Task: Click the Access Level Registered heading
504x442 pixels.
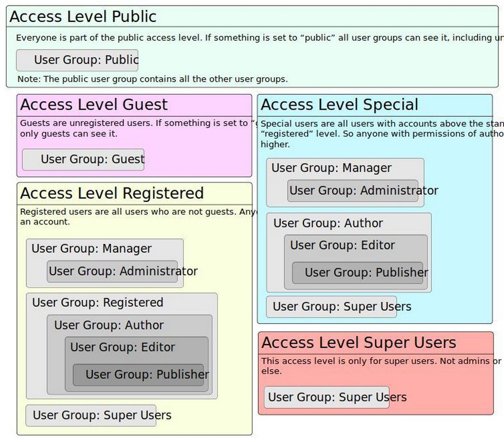Action: [x=112, y=193]
